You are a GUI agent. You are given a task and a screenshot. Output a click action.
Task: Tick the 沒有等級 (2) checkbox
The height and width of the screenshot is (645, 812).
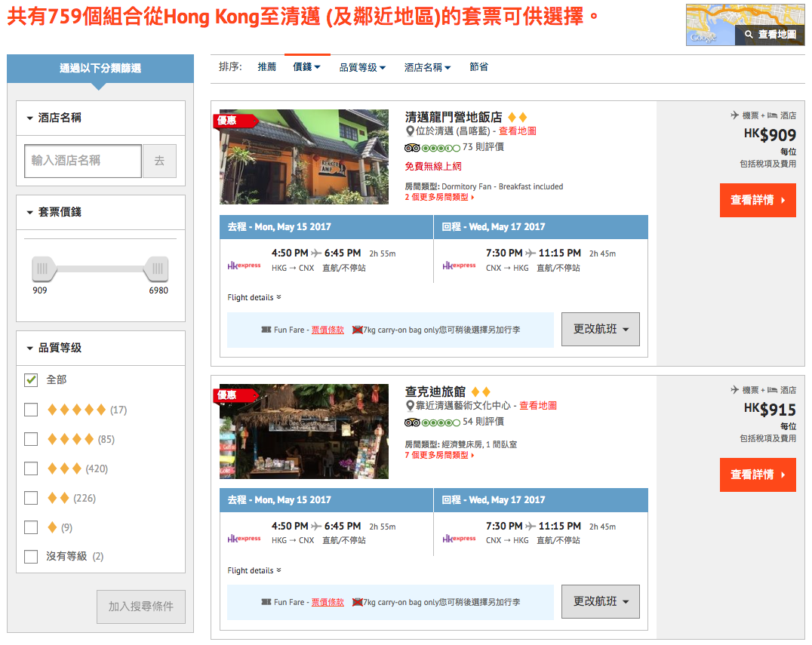pyautogui.click(x=31, y=557)
